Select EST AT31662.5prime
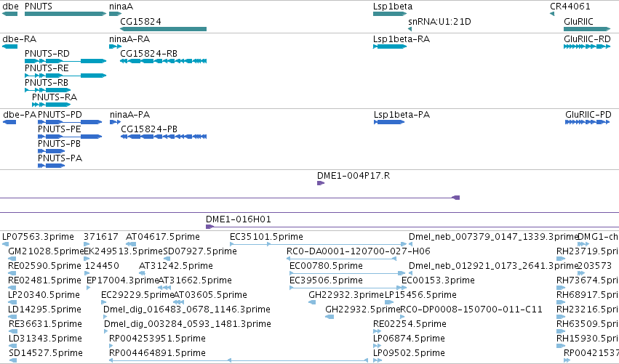Image resolution: width=619 pixels, height=364 pixels. point(195,280)
